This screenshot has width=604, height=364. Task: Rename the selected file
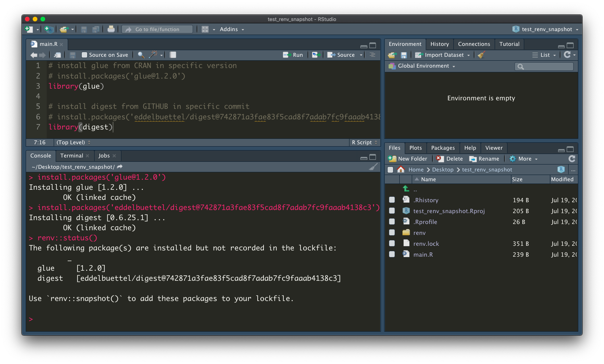484,159
